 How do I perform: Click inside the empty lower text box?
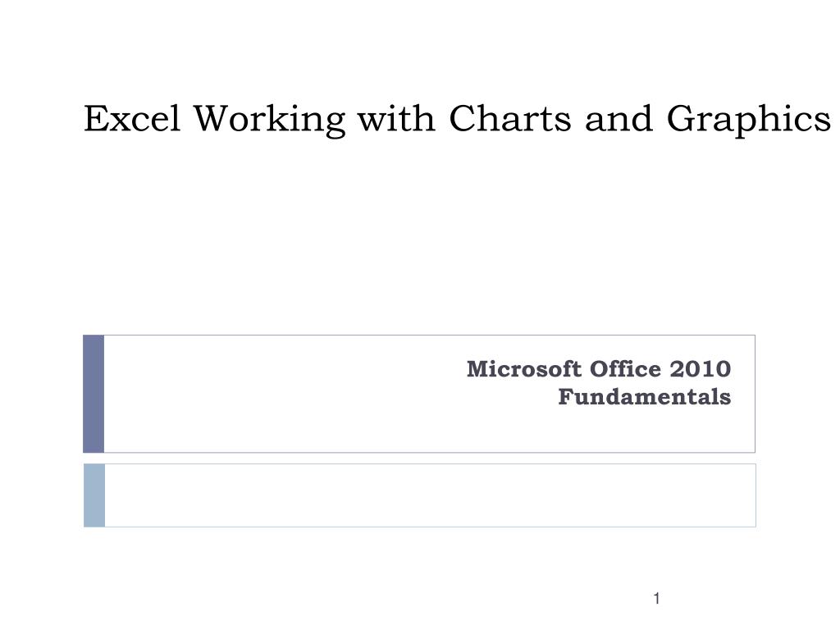pos(430,495)
